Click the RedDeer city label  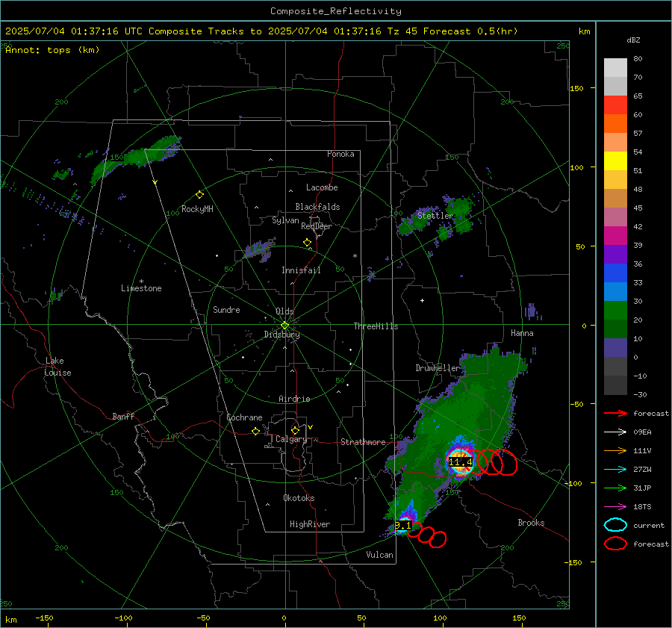[x=317, y=226]
